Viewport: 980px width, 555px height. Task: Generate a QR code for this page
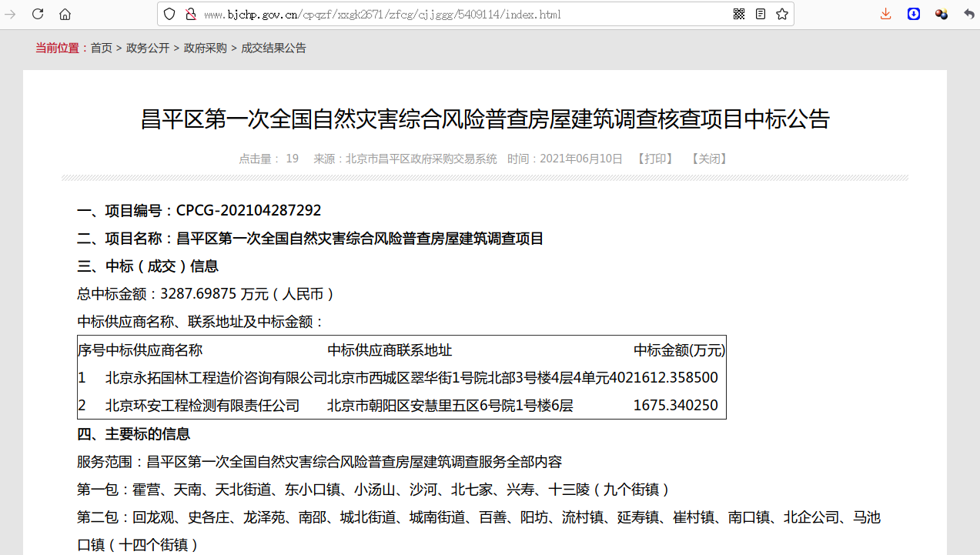point(738,13)
